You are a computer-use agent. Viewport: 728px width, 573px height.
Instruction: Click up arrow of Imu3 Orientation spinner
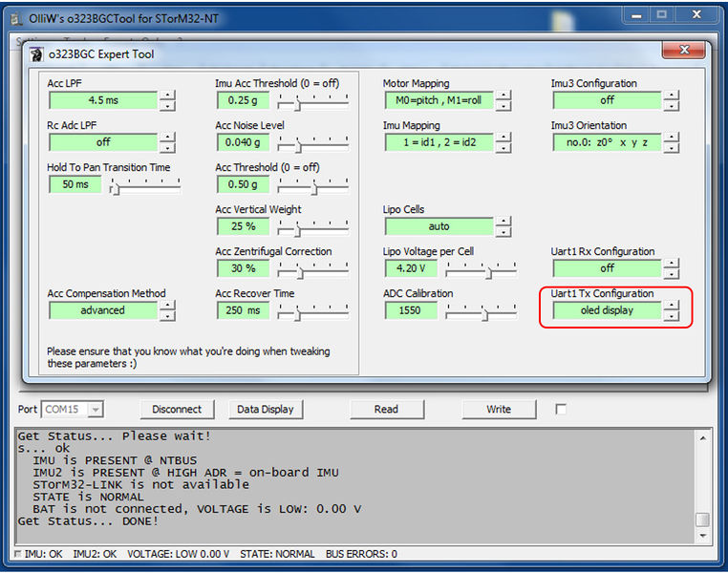672,138
